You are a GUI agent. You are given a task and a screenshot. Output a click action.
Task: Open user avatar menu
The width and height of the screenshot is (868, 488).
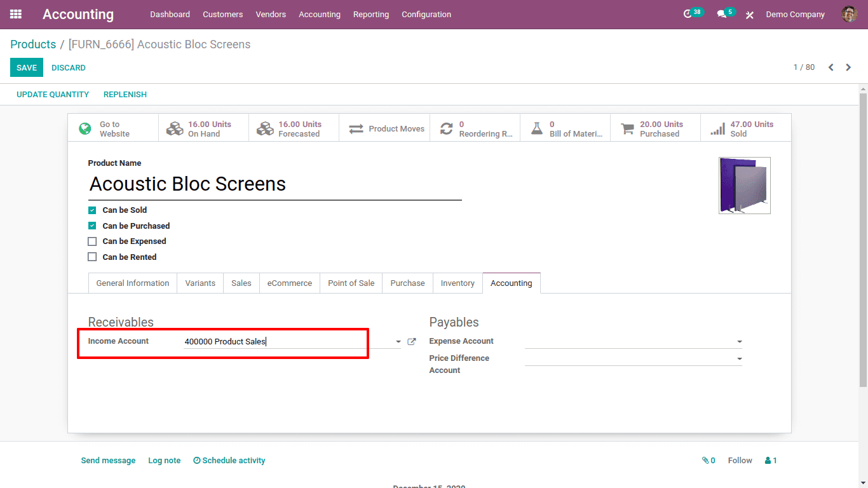click(849, 14)
